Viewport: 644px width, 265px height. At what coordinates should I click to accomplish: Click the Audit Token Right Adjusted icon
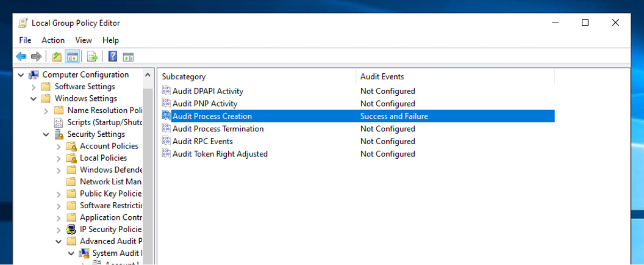coord(166,153)
